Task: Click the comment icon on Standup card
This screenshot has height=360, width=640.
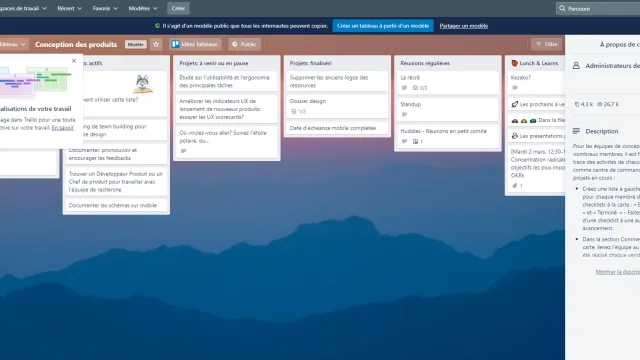Action: click(404, 115)
